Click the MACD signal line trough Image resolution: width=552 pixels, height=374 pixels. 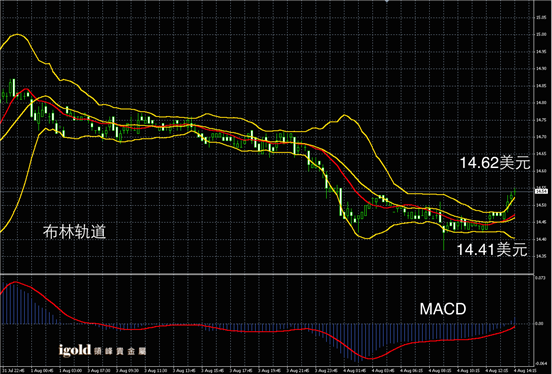[371, 359]
